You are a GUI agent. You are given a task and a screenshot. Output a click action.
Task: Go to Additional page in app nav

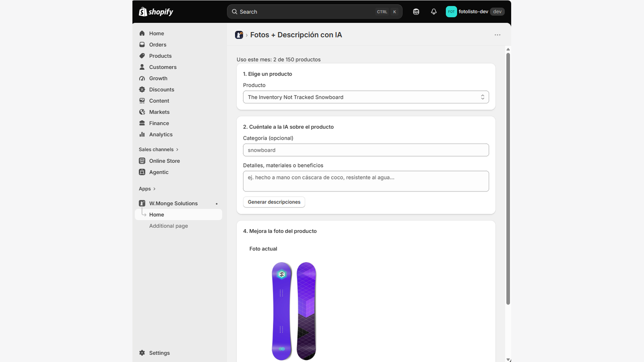click(x=169, y=226)
